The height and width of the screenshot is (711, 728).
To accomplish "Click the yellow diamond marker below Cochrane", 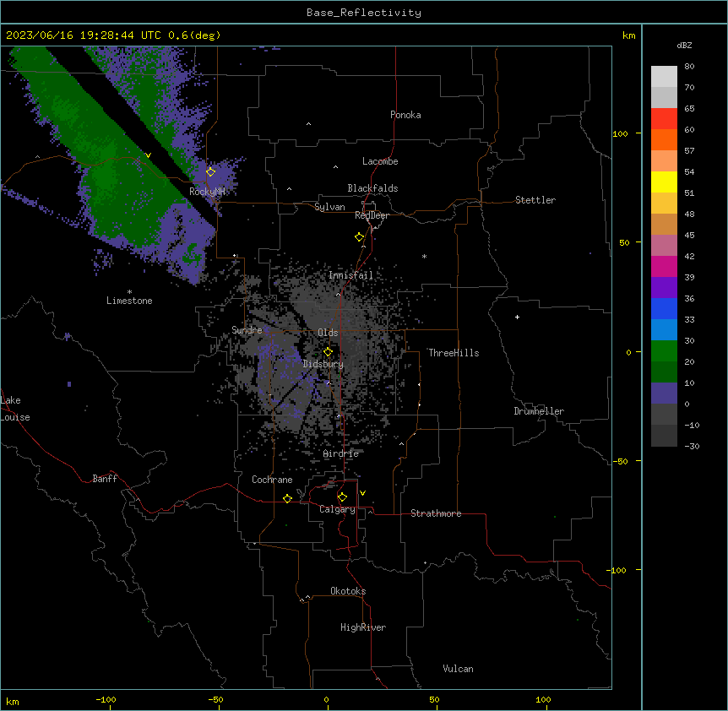I will click(x=287, y=499).
